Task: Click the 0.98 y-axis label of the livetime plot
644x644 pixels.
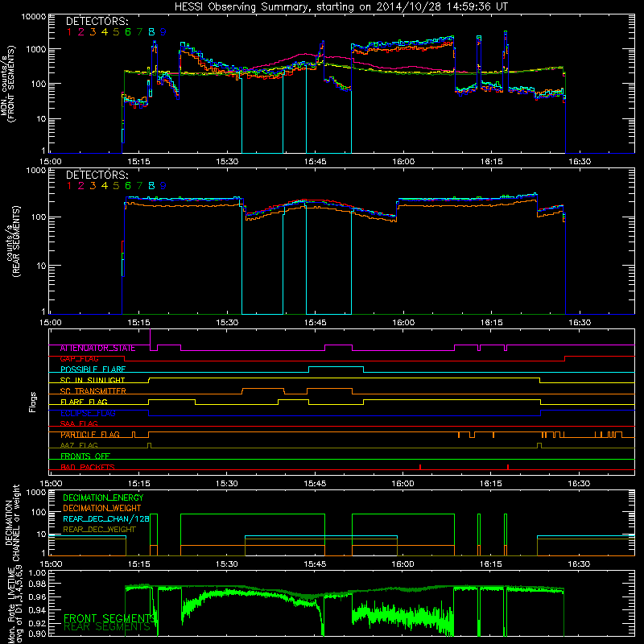Action: click(37, 584)
